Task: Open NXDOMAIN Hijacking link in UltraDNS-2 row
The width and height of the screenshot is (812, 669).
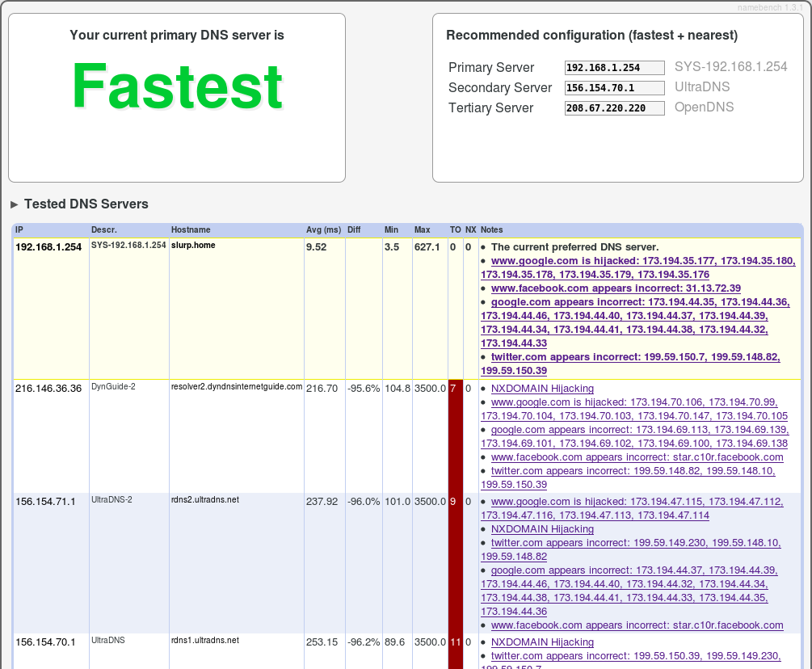Action: coord(542,529)
